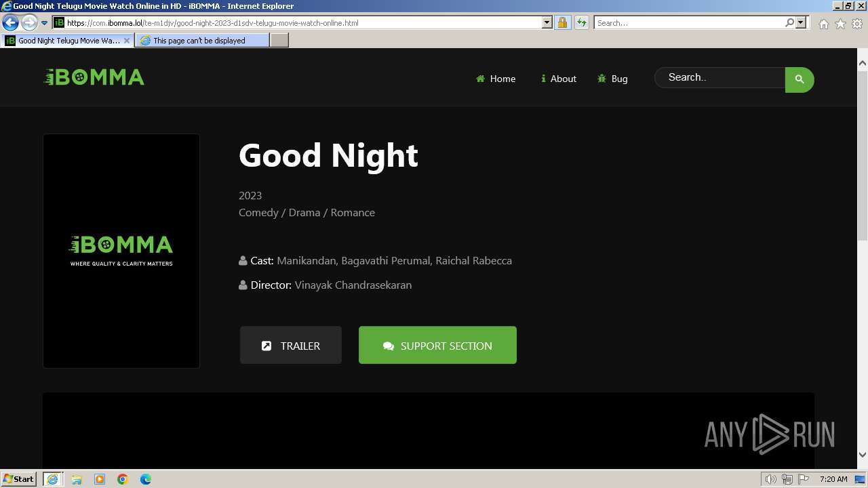Switch to This page can't be displayed tab

[x=202, y=41]
